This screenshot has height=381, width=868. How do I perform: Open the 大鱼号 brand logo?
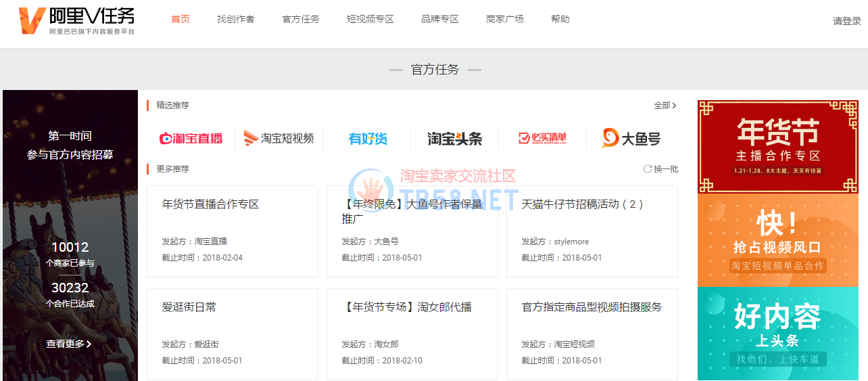click(631, 139)
